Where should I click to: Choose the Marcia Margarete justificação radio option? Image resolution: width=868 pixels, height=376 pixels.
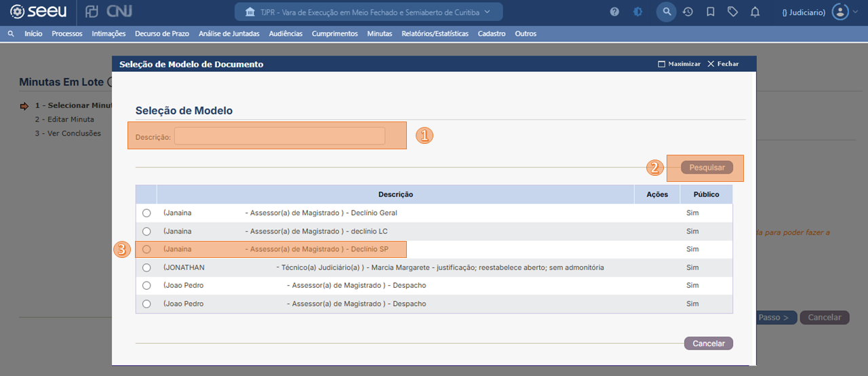click(146, 267)
